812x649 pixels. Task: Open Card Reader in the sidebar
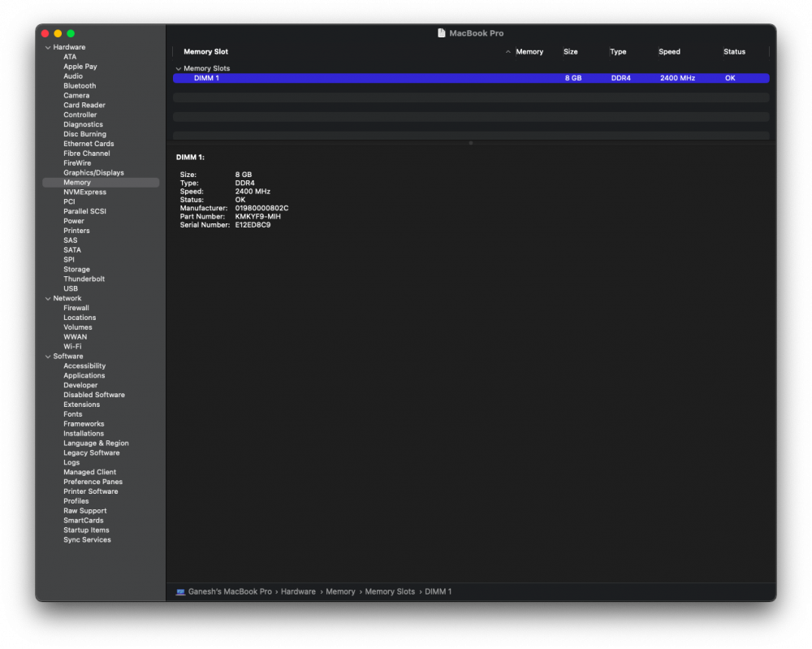(x=84, y=105)
